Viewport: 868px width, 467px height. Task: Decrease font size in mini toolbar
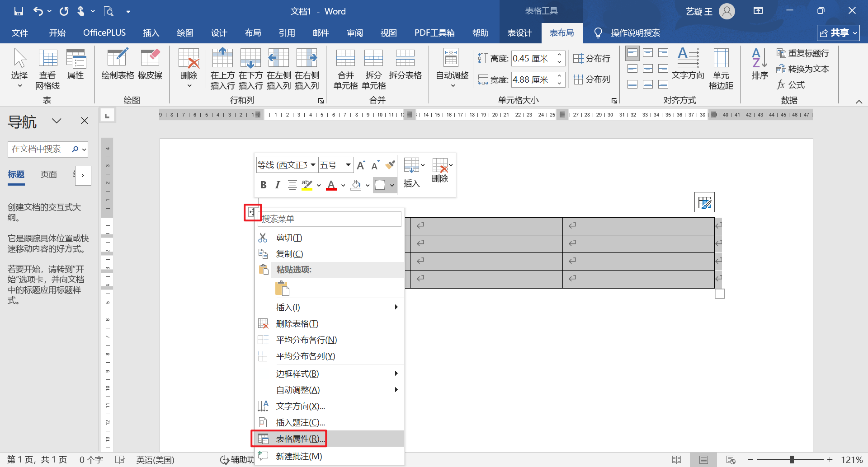[x=375, y=165]
